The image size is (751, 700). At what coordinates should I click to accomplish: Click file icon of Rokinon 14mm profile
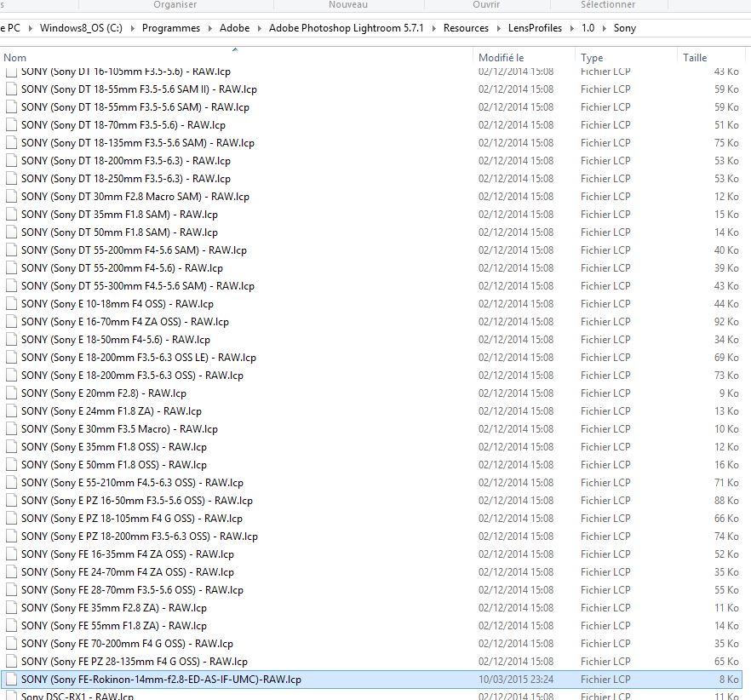click(x=12, y=680)
